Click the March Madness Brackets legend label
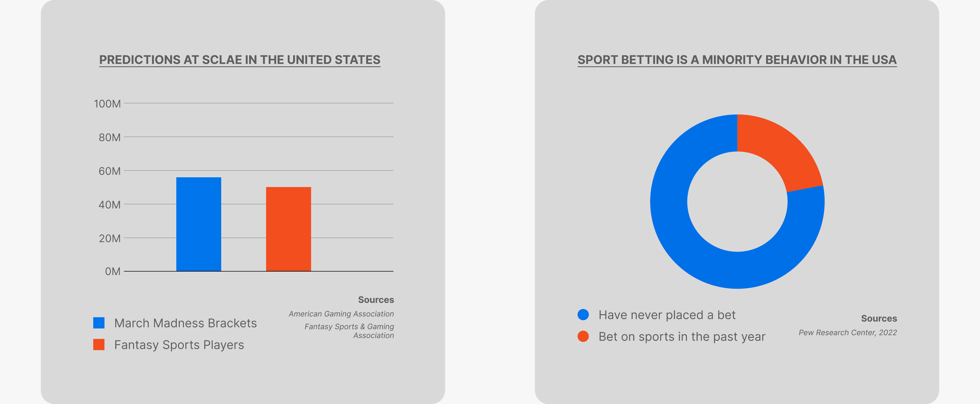The width and height of the screenshot is (980, 404). click(185, 323)
